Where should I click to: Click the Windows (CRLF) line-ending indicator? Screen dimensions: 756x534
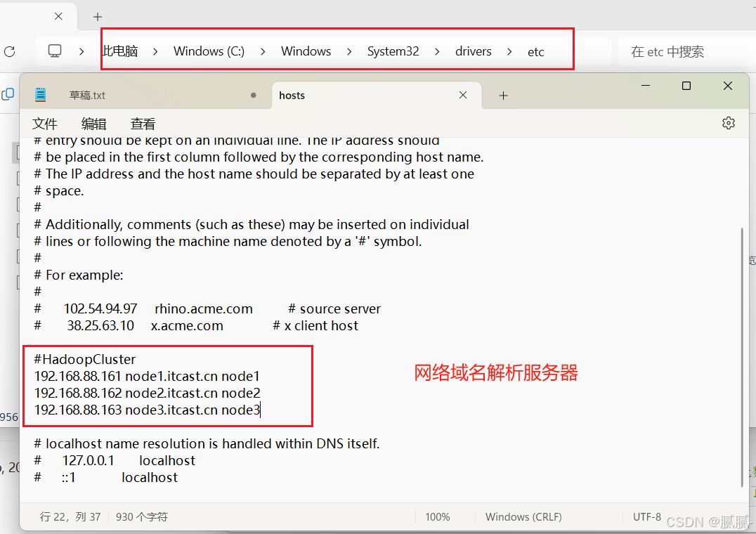click(523, 516)
